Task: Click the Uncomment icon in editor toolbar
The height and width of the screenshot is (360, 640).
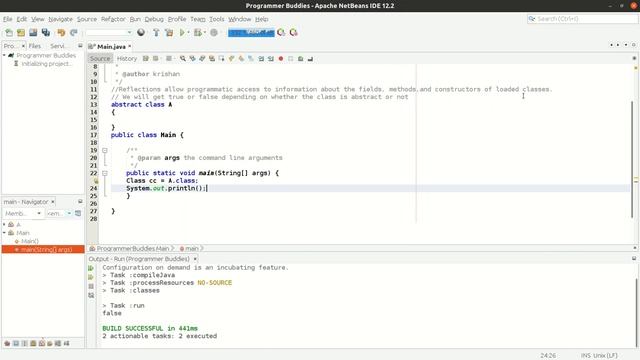Action: coord(310,59)
